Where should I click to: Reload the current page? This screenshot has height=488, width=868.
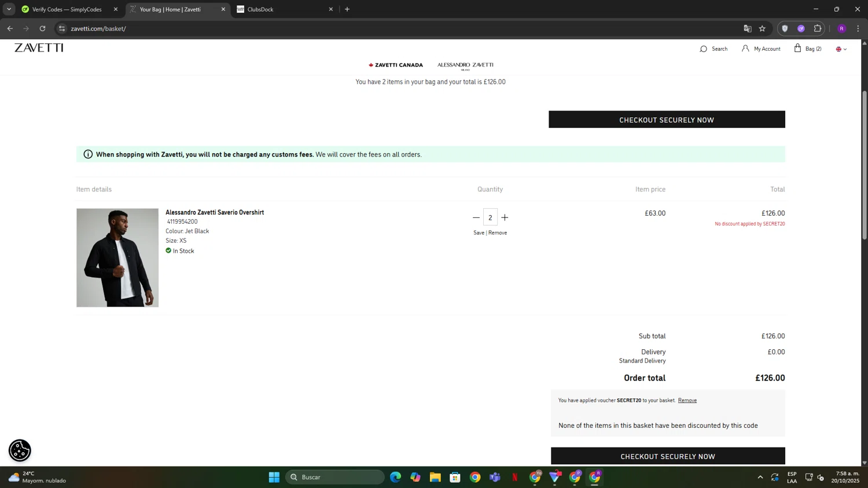click(x=42, y=28)
